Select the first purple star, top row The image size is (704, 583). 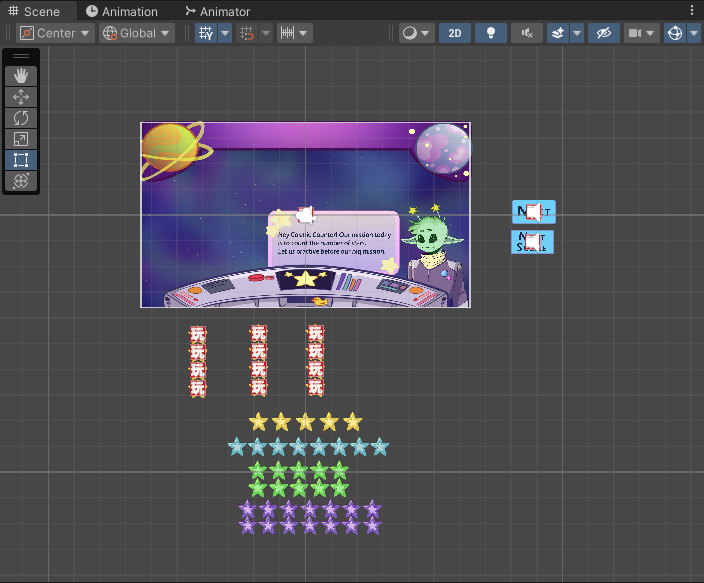click(x=247, y=510)
